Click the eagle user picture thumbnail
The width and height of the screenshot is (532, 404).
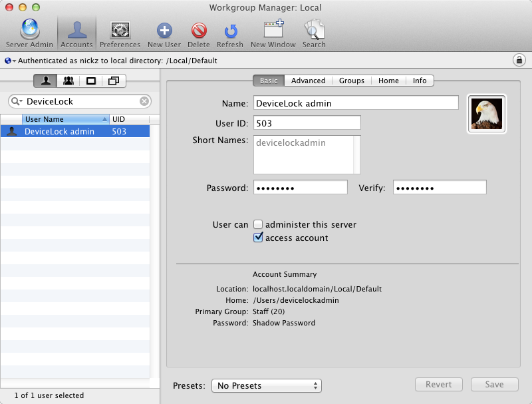[x=487, y=114]
